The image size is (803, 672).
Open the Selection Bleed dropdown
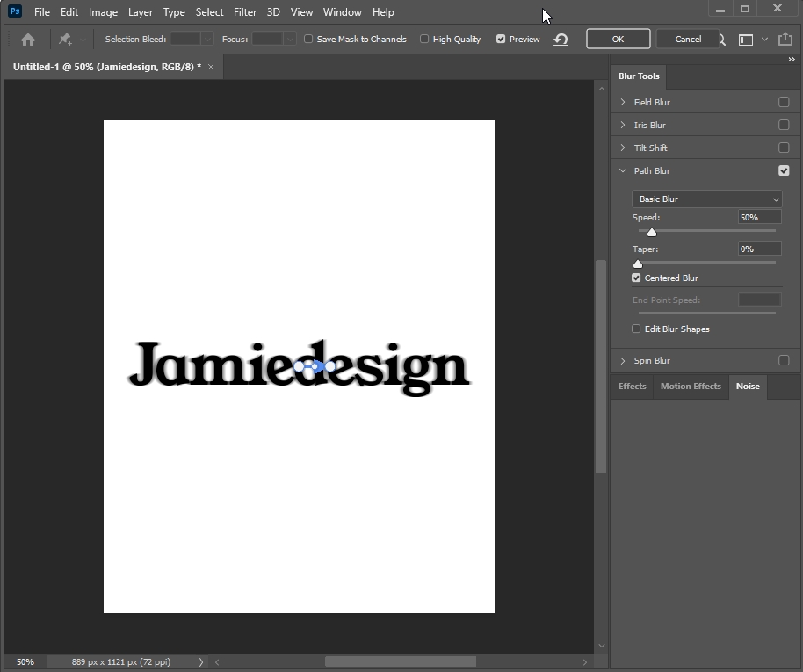207,39
